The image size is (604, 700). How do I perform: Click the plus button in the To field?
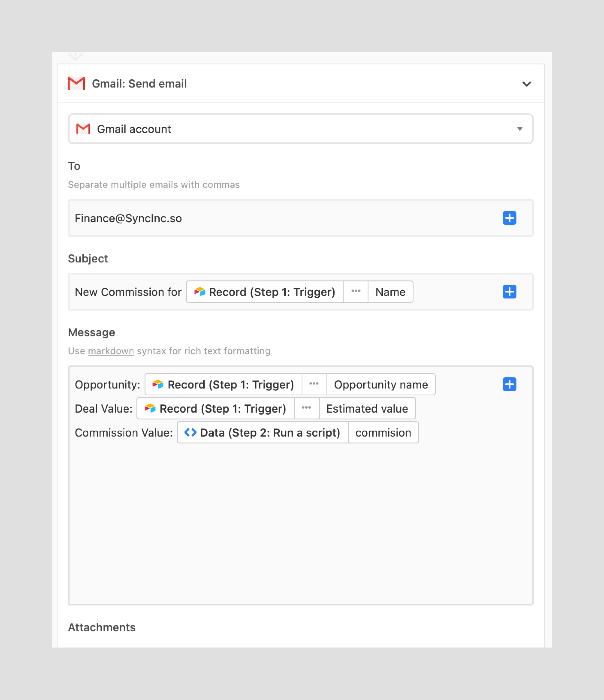(510, 218)
